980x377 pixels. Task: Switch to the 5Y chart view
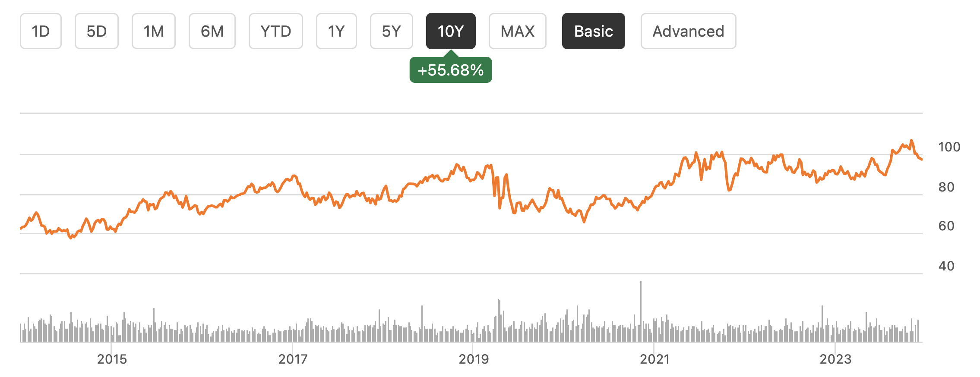click(x=391, y=31)
